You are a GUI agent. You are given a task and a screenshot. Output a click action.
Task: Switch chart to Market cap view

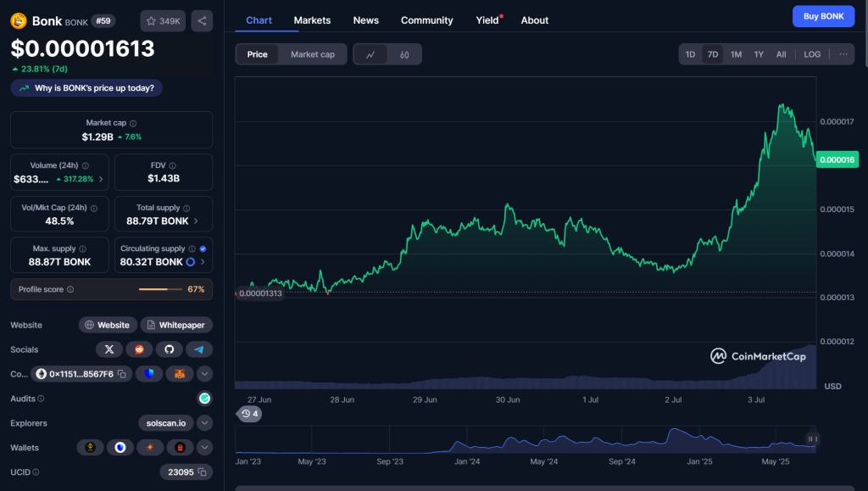(313, 54)
